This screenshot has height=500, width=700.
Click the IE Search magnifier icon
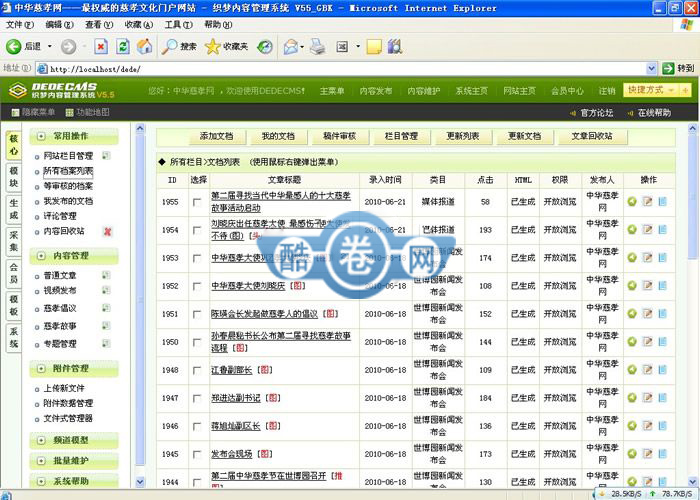(x=169, y=46)
